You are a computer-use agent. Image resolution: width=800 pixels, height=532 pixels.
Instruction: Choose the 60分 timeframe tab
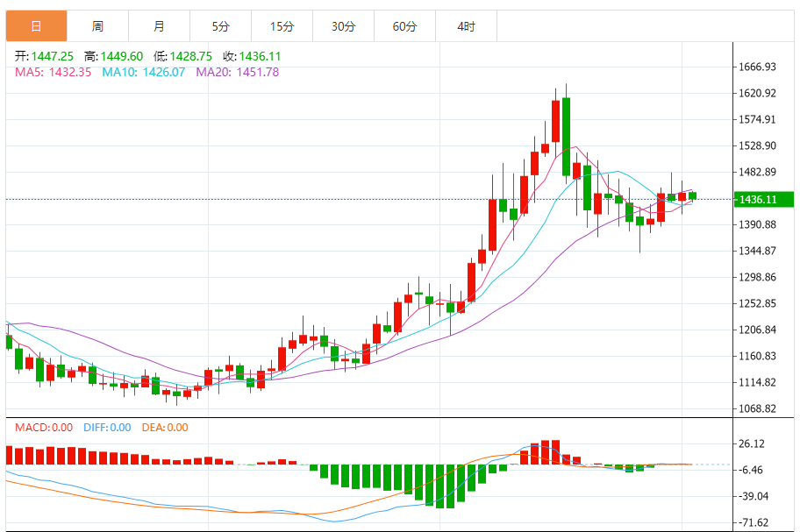[404, 26]
